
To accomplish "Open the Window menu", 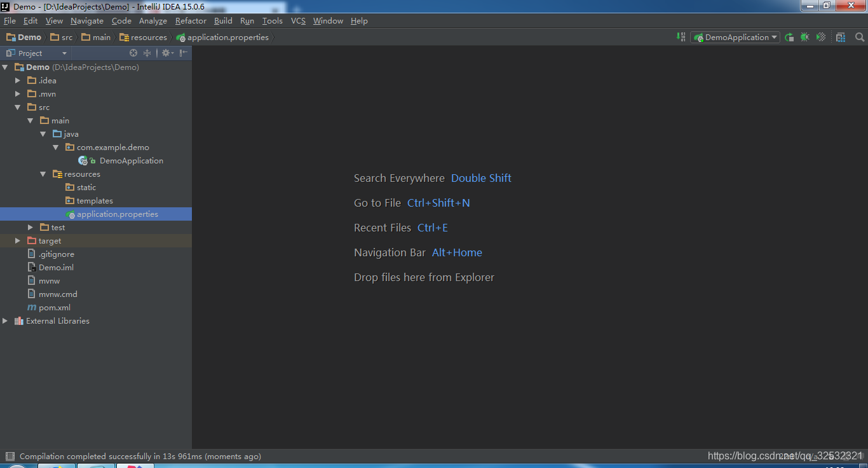I will (328, 20).
